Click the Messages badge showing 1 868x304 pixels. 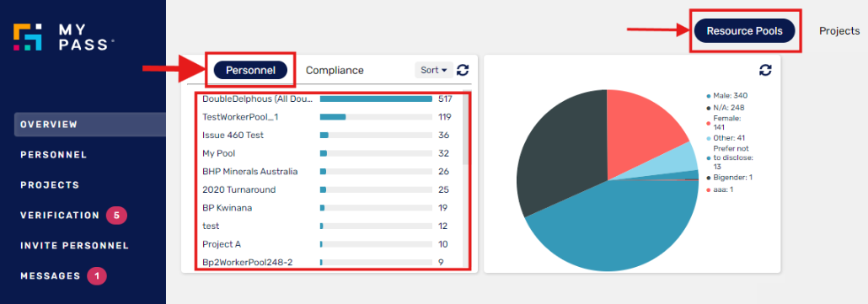[97, 275]
